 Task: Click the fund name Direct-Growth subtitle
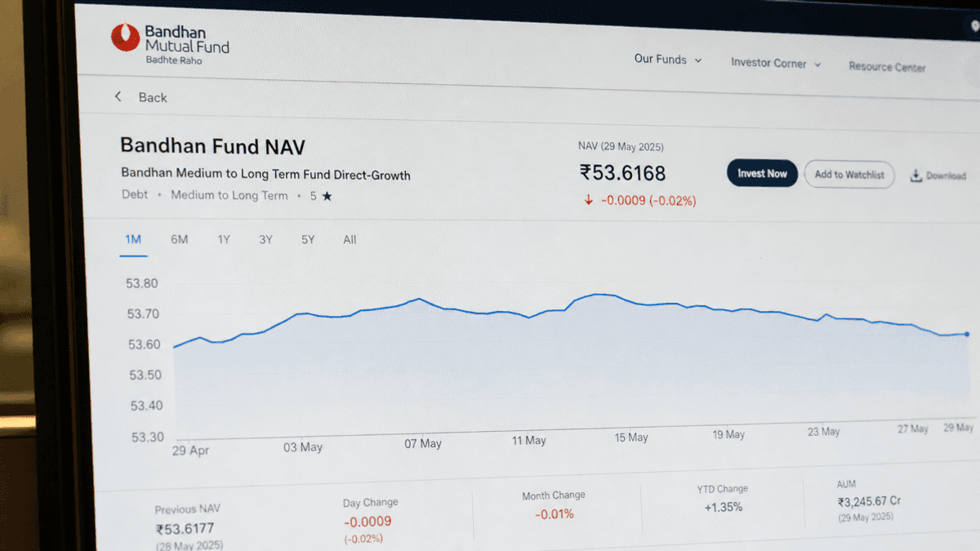[x=265, y=175]
